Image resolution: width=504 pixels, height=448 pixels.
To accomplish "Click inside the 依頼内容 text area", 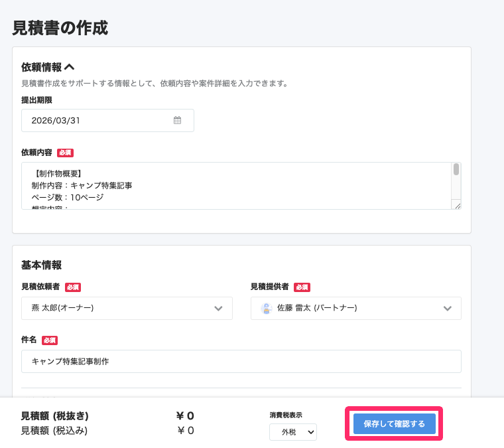I will pyautogui.click(x=241, y=186).
